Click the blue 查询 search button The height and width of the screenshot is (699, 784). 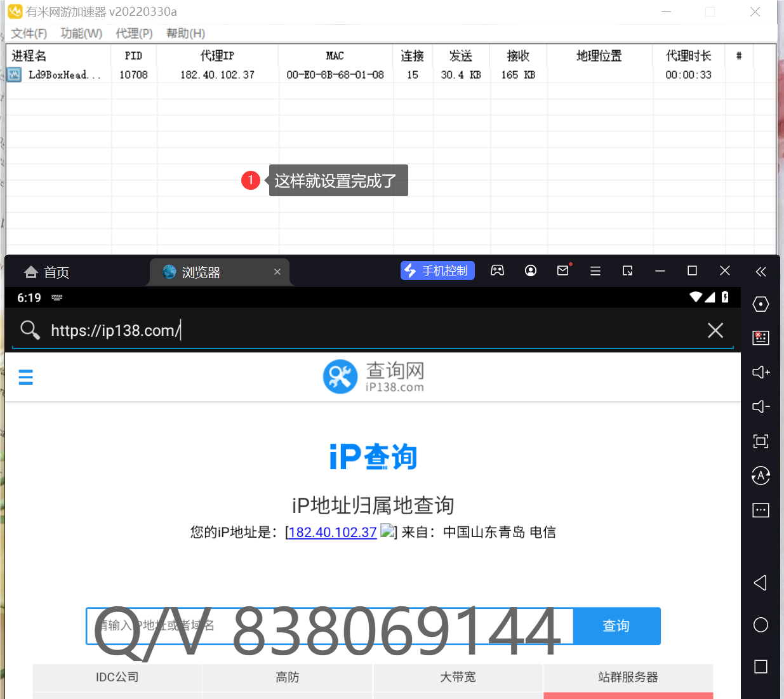616,626
